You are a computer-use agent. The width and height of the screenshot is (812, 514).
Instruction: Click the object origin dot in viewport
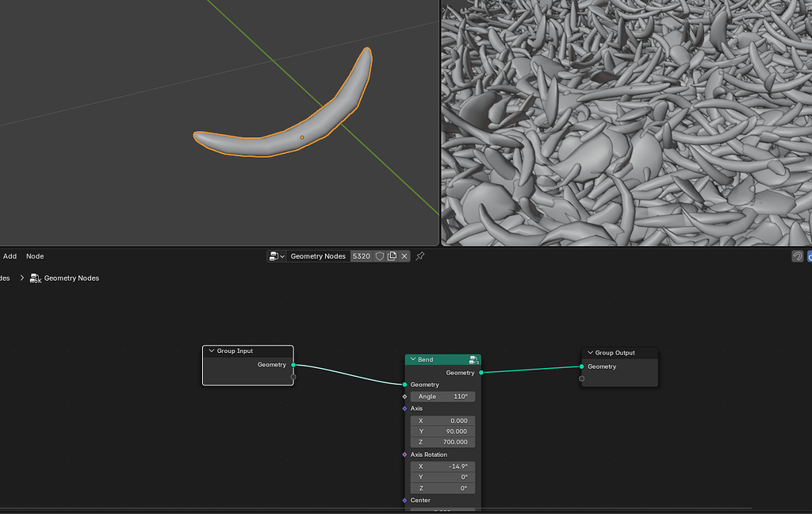pos(302,137)
